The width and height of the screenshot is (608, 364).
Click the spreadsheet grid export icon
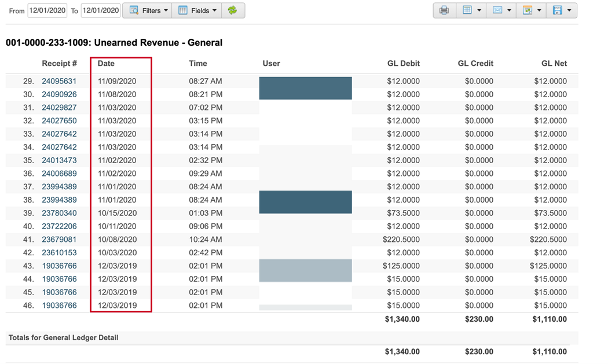pos(467,10)
